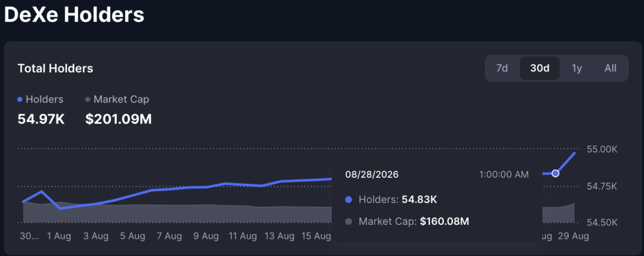Click the 55.00K y-axis label
Image resolution: width=644 pixels, height=256 pixels.
[x=602, y=149]
